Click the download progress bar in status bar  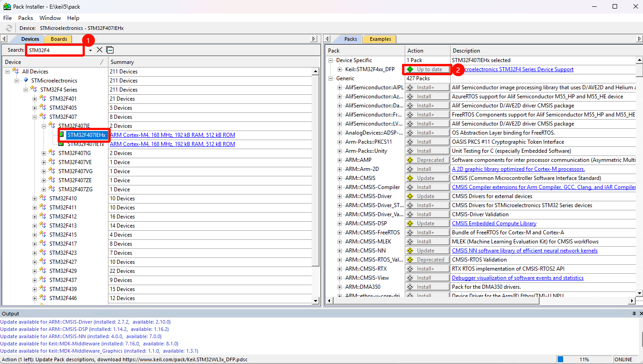[584, 359]
